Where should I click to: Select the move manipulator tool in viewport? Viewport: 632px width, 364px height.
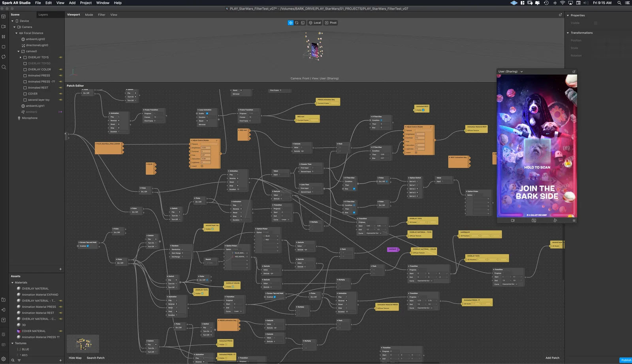point(291,23)
